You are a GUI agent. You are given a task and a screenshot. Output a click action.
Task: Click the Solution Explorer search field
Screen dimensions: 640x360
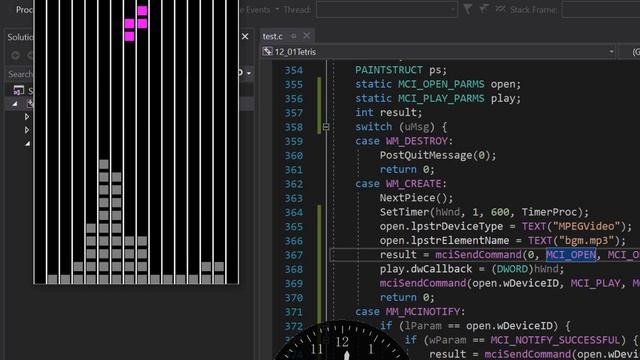[x=20, y=74]
